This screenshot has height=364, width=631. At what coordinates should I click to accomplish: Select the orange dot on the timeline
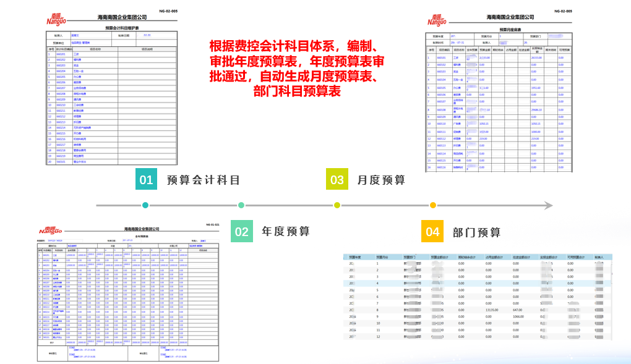tap(433, 205)
